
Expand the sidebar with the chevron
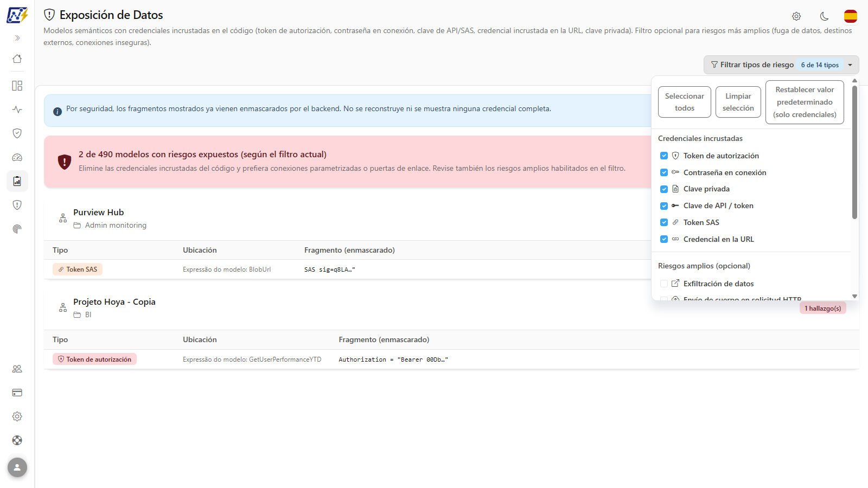tap(17, 38)
